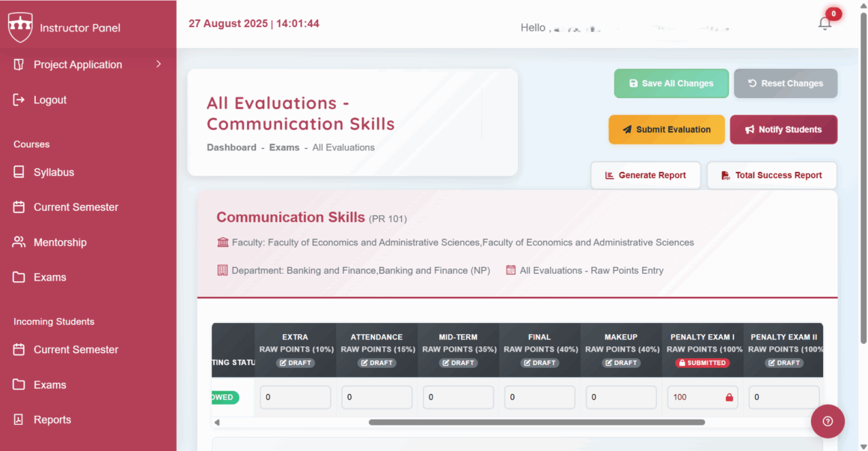Open Exams using its folder icon under Courses
Viewport: 868px width, 451px height.
click(x=18, y=277)
